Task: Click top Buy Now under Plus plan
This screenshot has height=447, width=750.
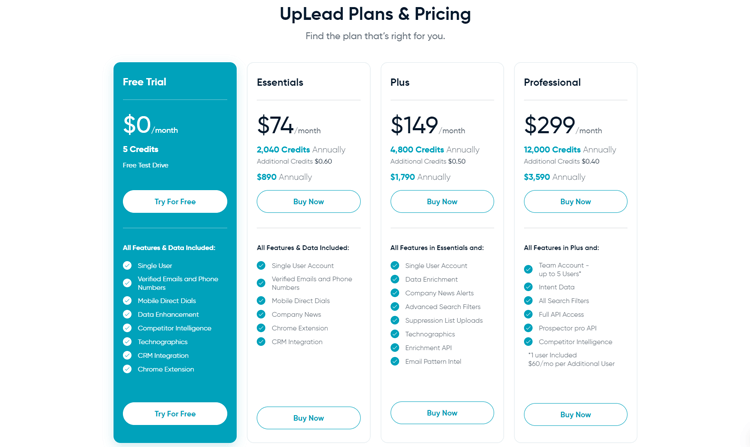Action: pyautogui.click(x=442, y=201)
